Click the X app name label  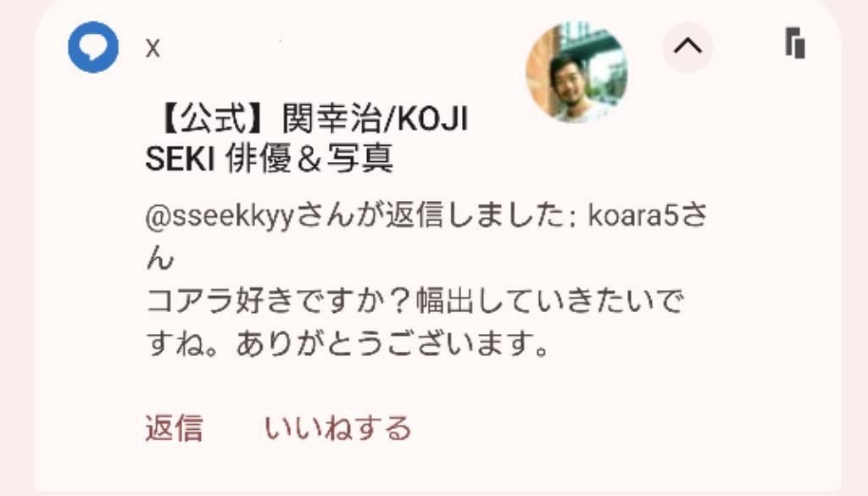(x=153, y=48)
